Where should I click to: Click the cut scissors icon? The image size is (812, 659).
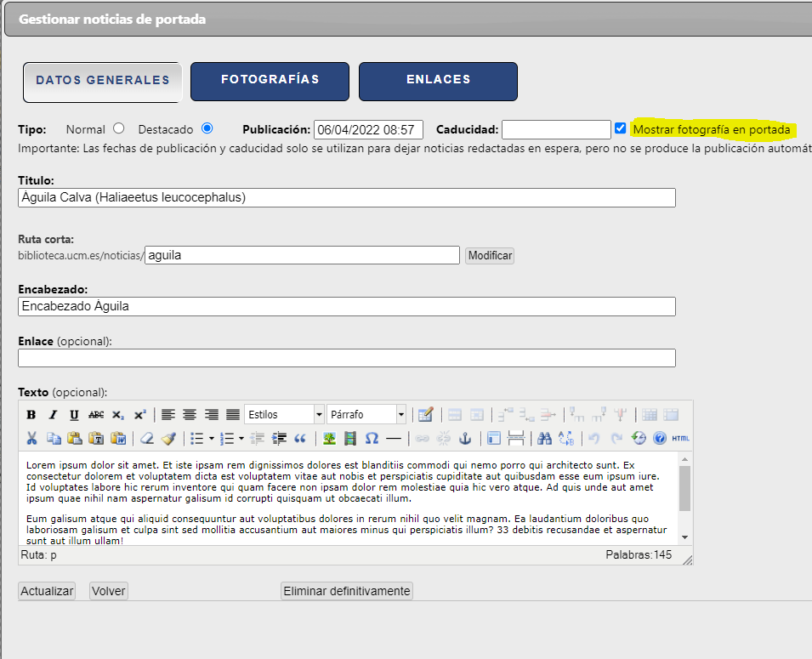(x=31, y=439)
